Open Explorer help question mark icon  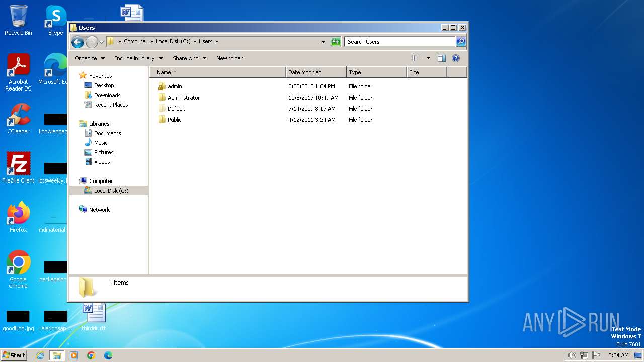(456, 58)
